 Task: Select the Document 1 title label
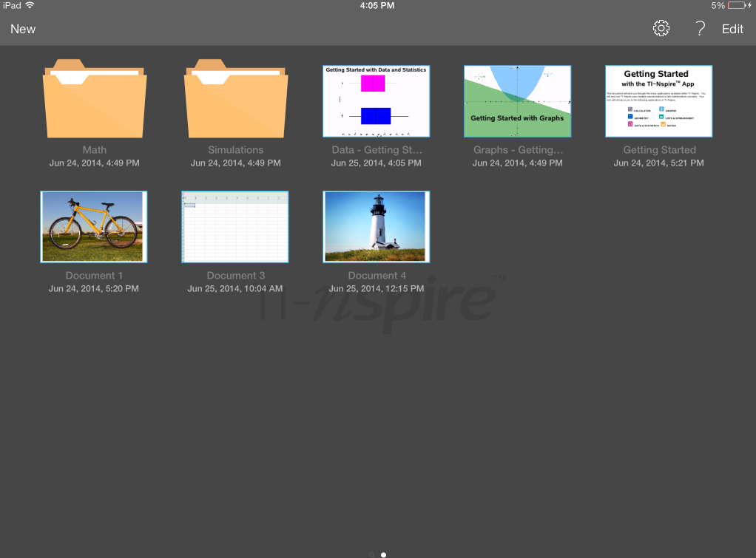pos(94,275)
